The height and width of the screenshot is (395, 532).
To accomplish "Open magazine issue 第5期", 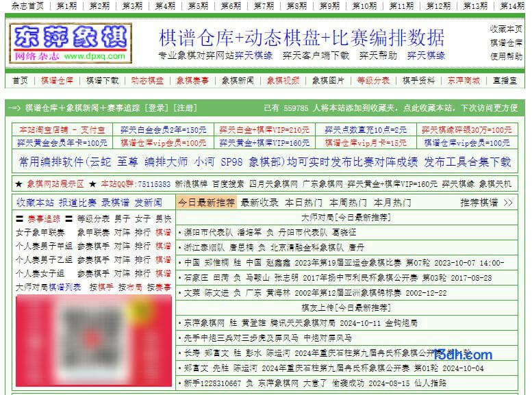I will click(198, 5).
